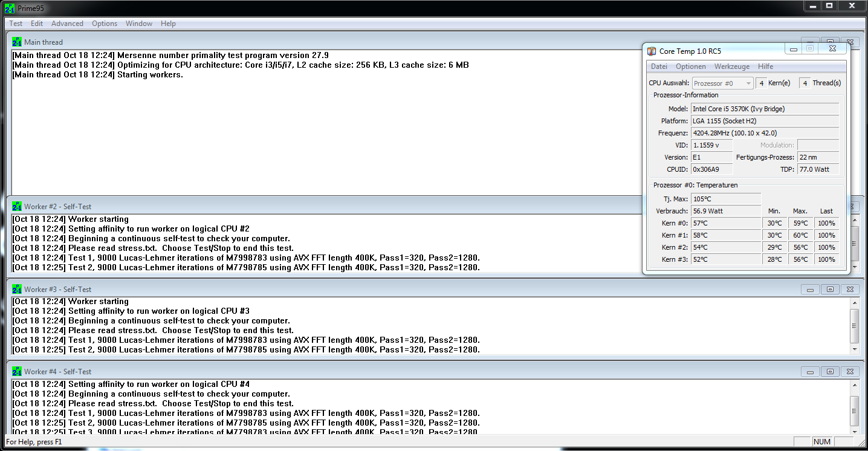
Task: Open the Options menu in Prime95
Action: point(105,24)
